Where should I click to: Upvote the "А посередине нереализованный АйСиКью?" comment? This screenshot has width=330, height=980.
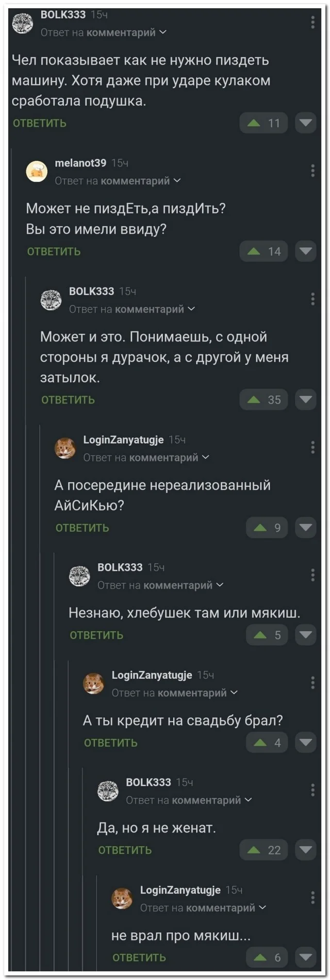pos(260,527)
